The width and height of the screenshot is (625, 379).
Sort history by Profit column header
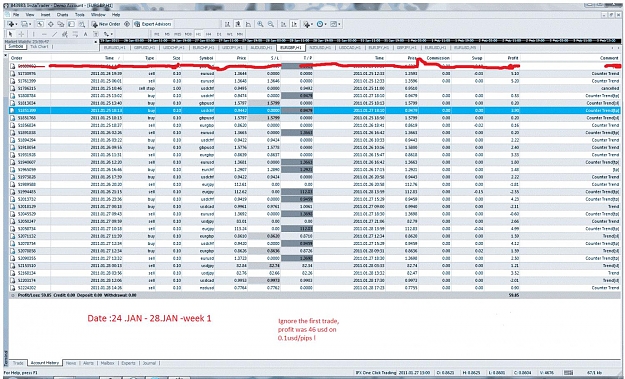tap(513, 58)
